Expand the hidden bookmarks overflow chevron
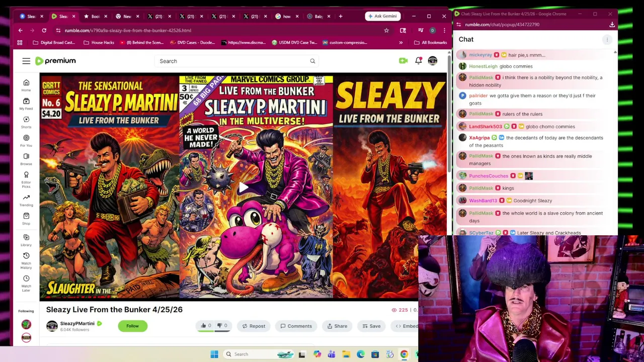The height and width of the screenshot is (362, 644). [x=400, y=42]
